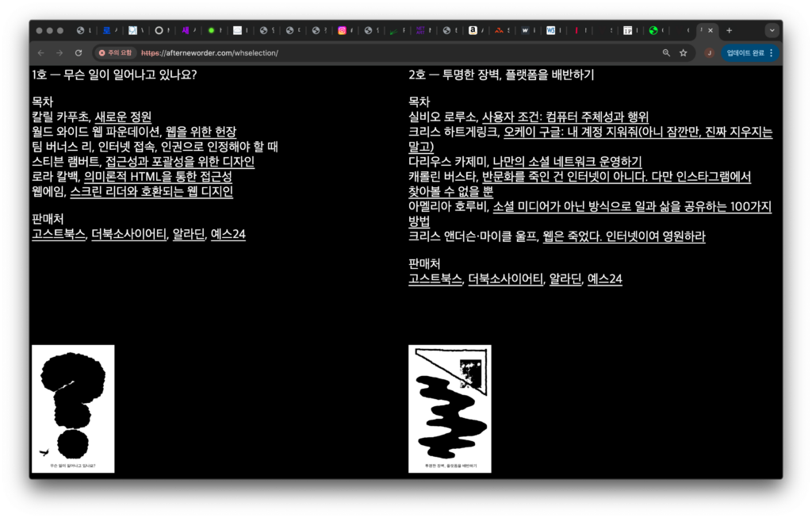Select the issue 2 book cover image
Screen dimensions: 812x518
click(x=450, y=409)
